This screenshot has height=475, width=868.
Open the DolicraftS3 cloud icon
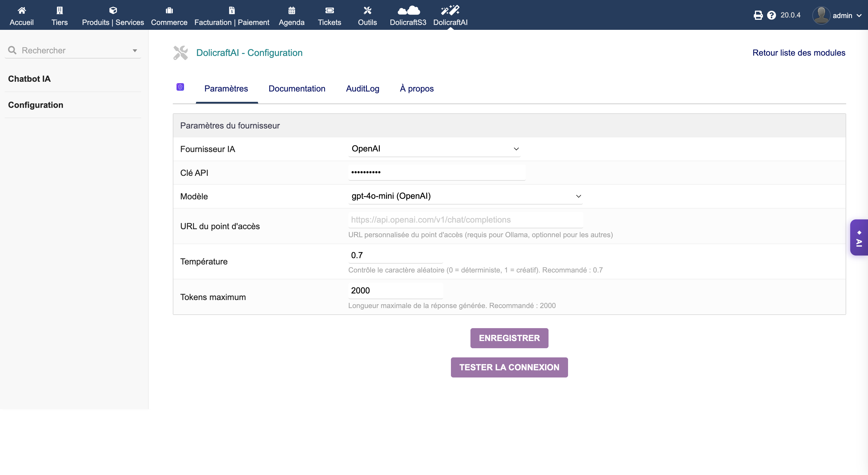[x=408, y=10]
